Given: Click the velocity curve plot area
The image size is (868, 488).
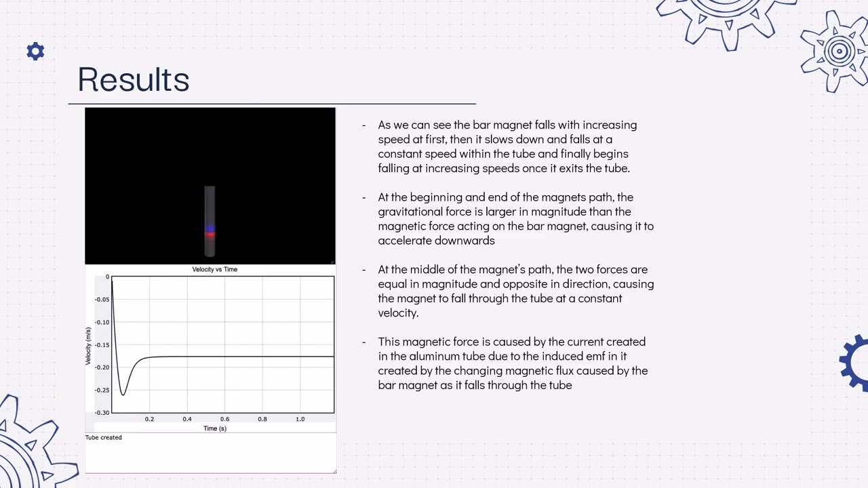Looking at the screenshot, I should (222, 344).
